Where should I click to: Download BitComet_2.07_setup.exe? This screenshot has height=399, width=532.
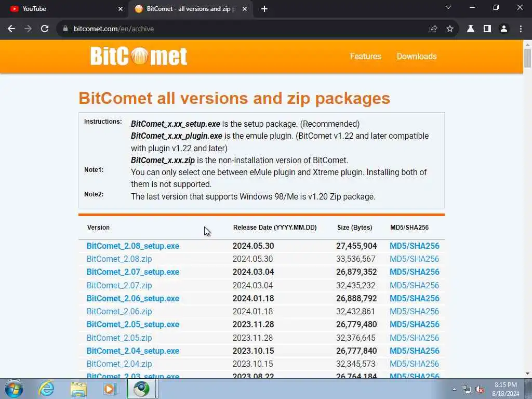[133, 272]
